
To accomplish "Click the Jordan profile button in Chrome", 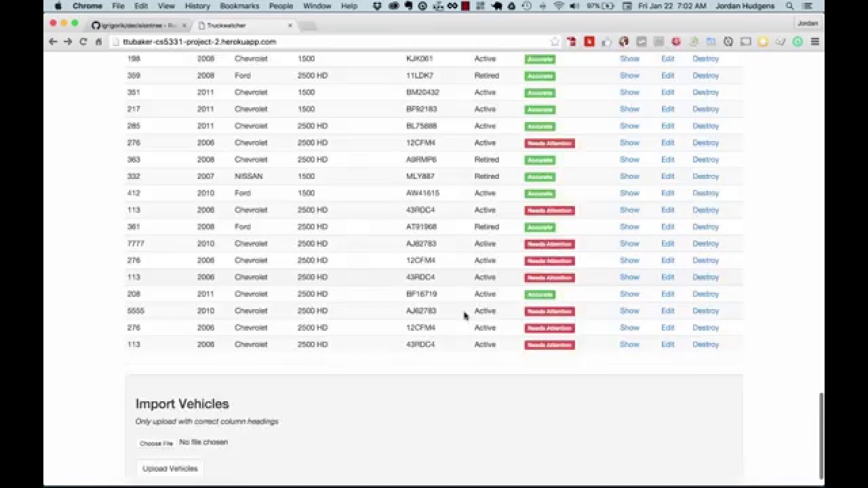I will (x=808, y=23).
